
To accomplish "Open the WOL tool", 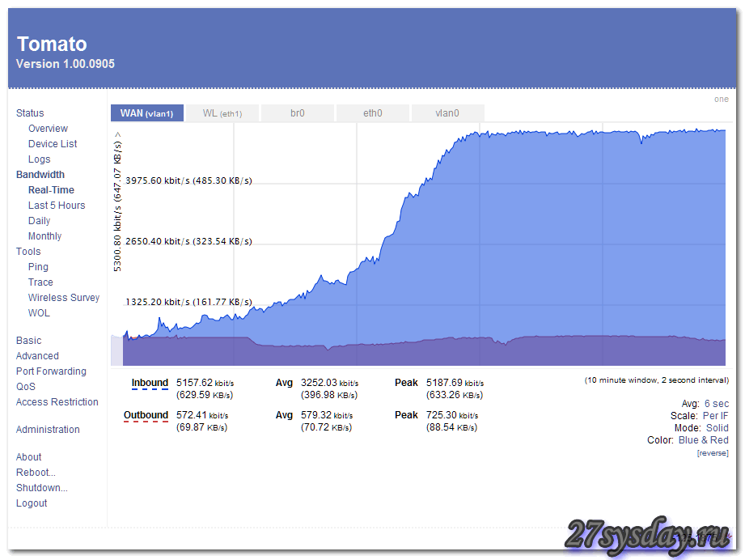I will click(39, 313).
